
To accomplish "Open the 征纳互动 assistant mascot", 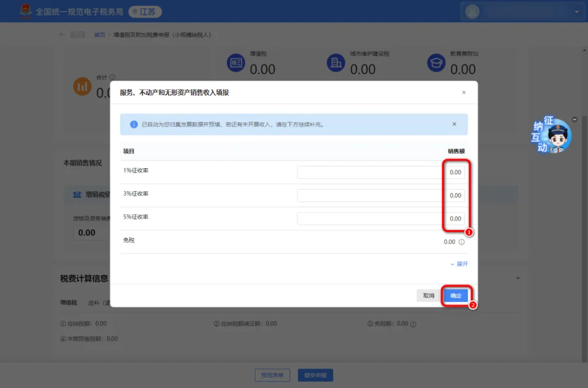I will click(x=551, y=135).
